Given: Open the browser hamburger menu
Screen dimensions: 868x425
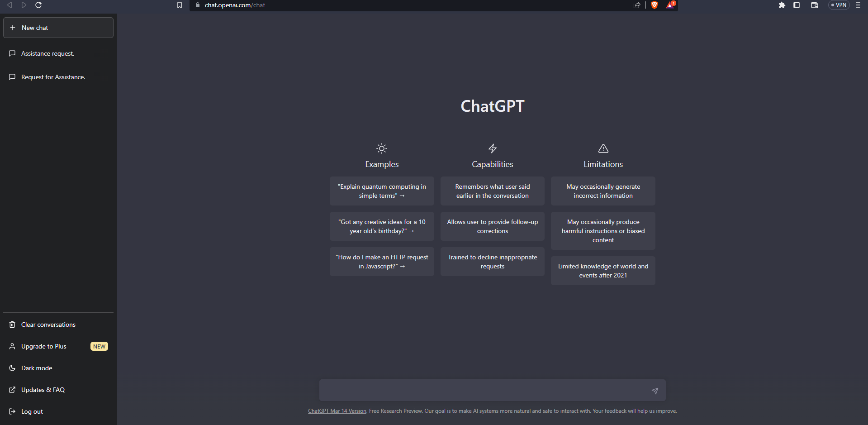Looking at the screenshot, I should pos(858,5).
